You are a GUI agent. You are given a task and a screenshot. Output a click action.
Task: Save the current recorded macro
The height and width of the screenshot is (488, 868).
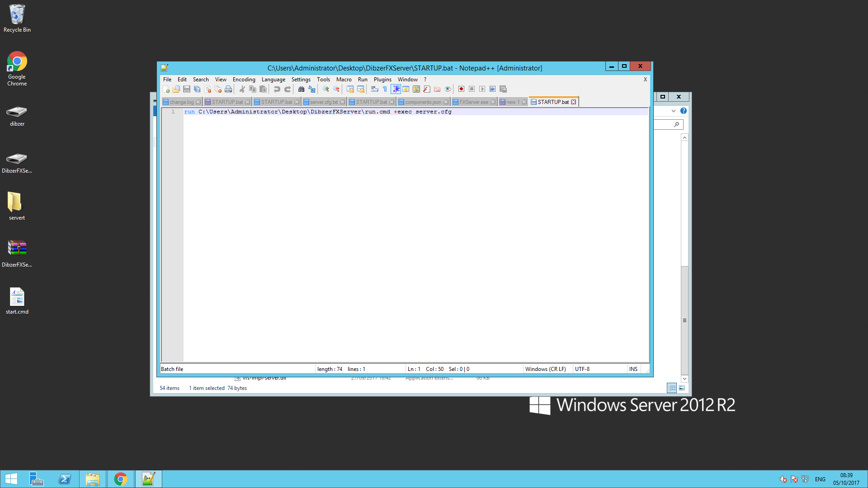pos(503,89)
